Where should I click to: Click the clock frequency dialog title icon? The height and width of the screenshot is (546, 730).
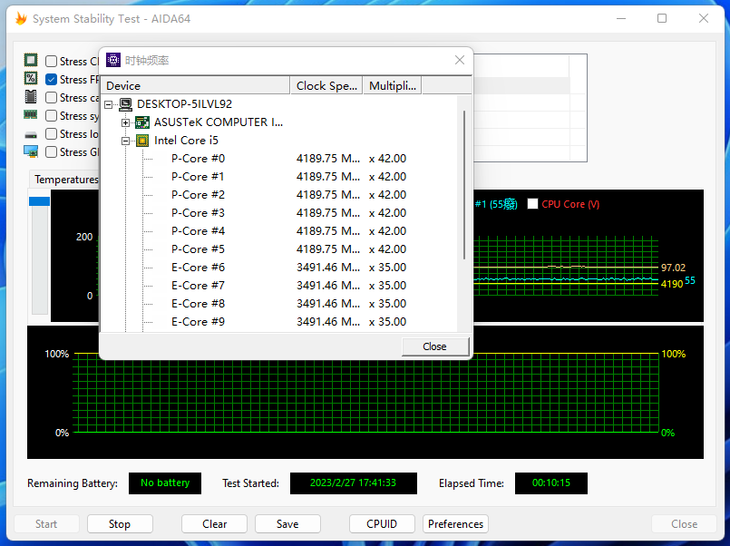[x=113, y=60]
